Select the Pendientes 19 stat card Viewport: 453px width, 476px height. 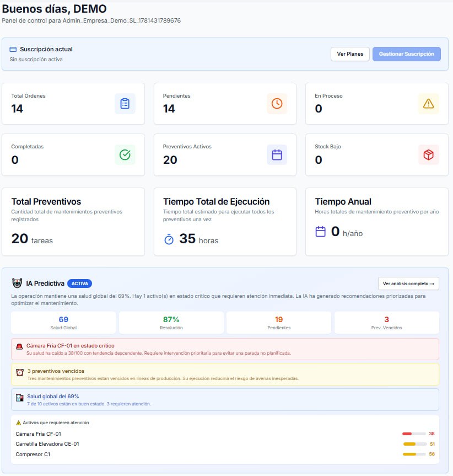tap(279, 323)
